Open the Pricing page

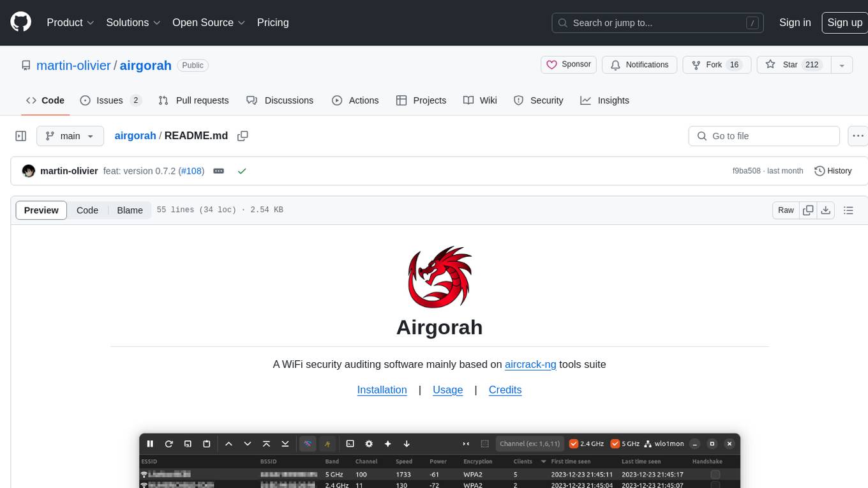(x=273, y=22)
